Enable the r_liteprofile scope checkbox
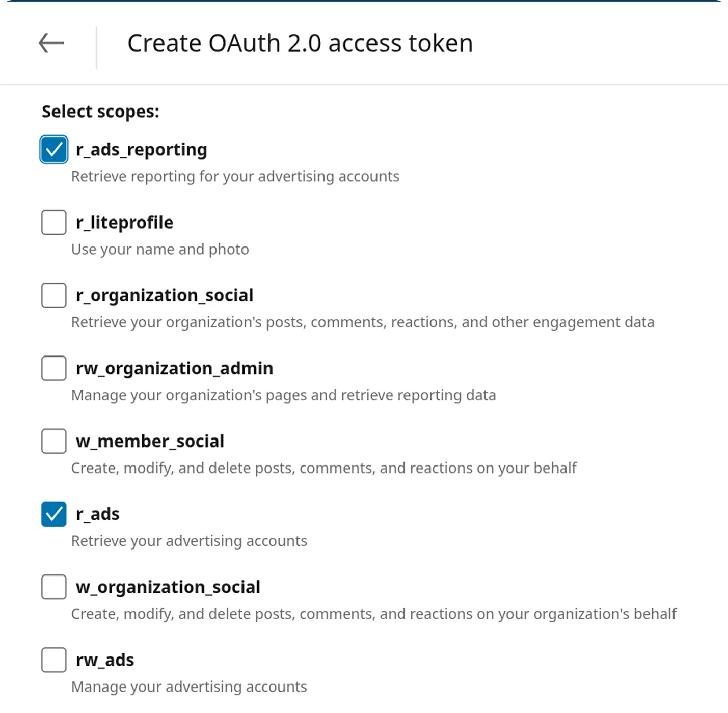 coord(54,223)
